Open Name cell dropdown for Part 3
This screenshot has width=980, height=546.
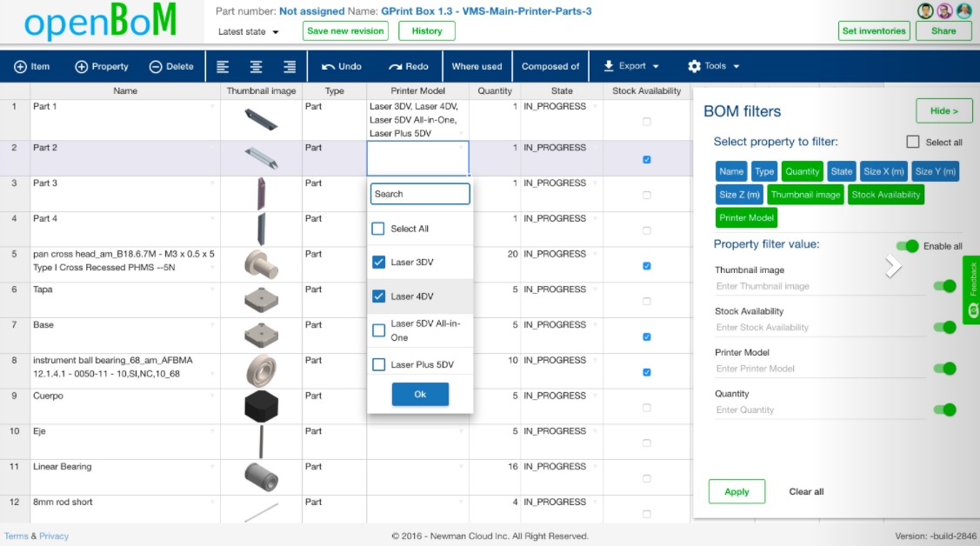pos(212,183)
